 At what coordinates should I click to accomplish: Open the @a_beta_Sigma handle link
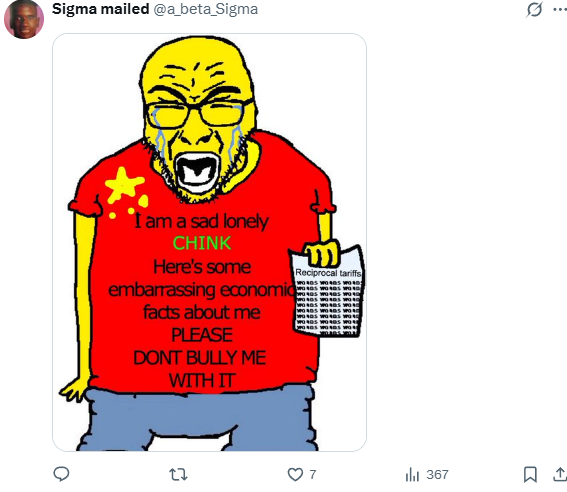(206, 9)
